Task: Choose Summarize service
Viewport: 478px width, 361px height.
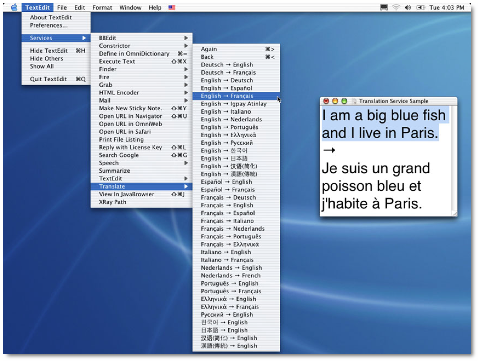Action: click(x=141, y=171)
